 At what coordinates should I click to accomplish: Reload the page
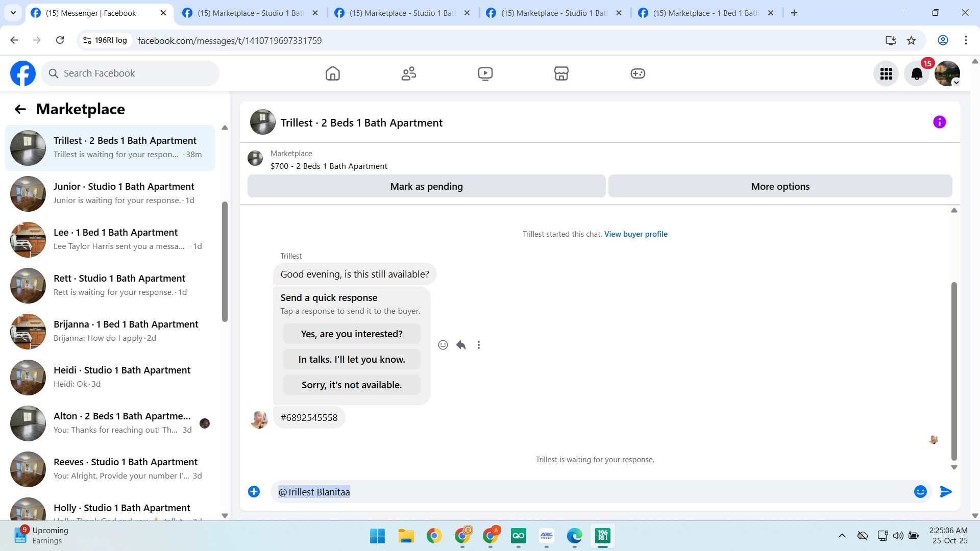point(60,40)
